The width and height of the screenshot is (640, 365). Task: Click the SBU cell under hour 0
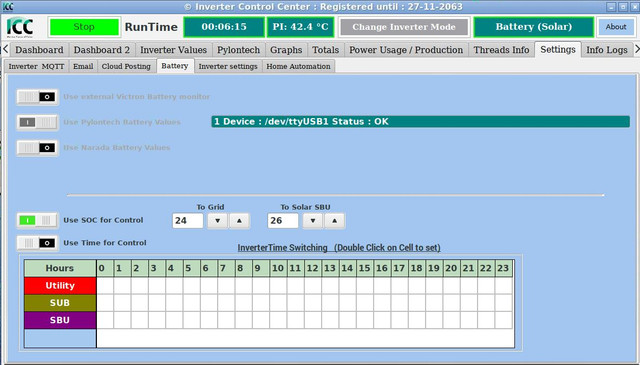tap(105, 320)
